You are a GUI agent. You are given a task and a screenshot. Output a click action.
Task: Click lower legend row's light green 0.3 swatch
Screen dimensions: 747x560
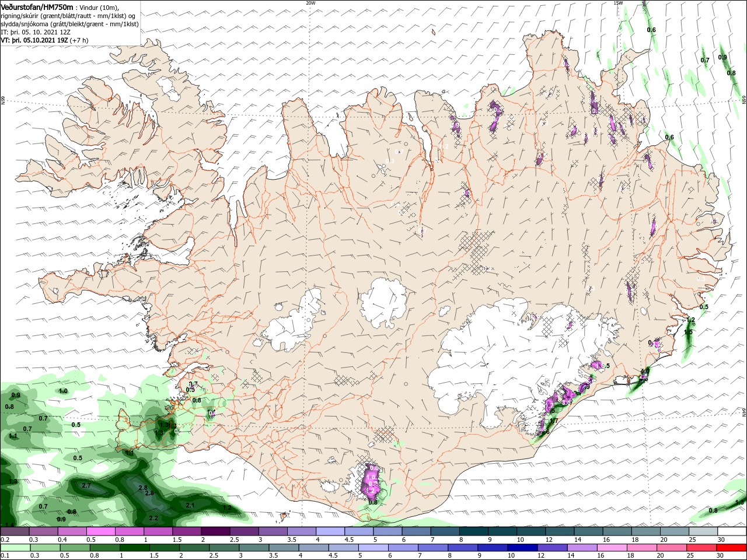click(x=45, y=548)
